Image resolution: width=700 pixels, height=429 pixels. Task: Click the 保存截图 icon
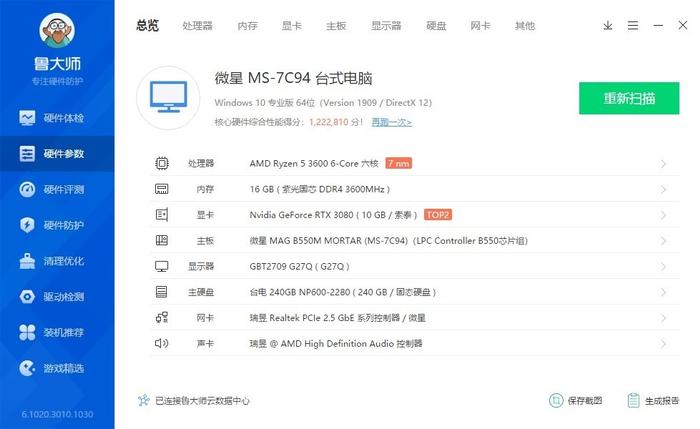pos(556,400)
